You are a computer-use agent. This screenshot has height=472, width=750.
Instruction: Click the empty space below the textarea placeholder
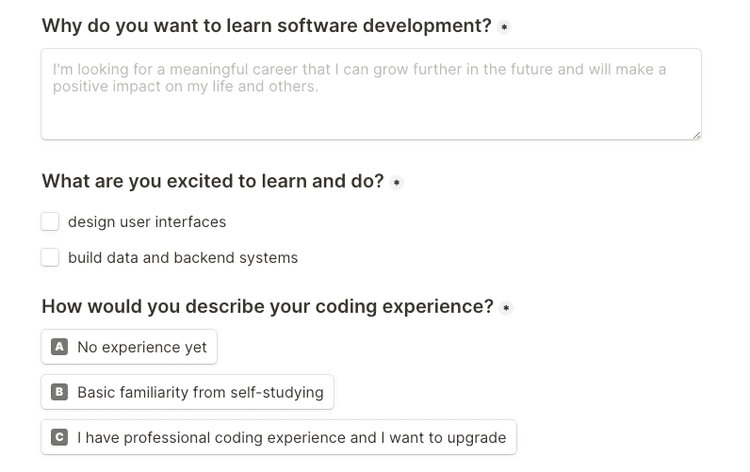370,118
